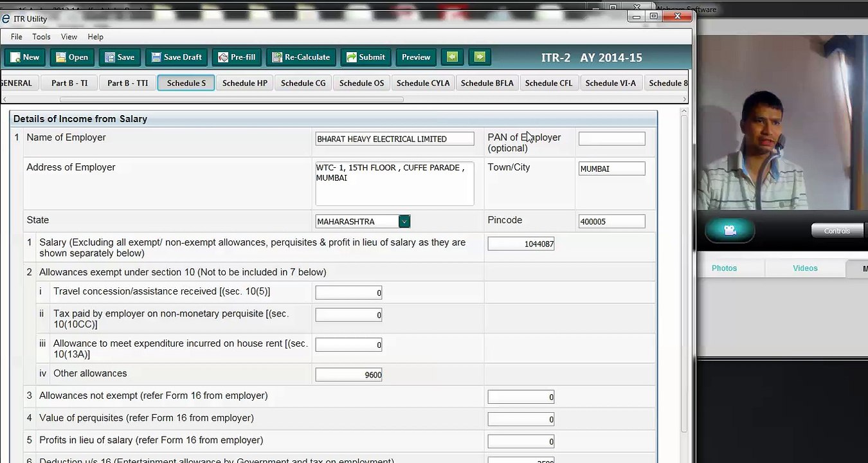868x463 pixels.
Task: Save the ITR form
Action: click(120, 57)
